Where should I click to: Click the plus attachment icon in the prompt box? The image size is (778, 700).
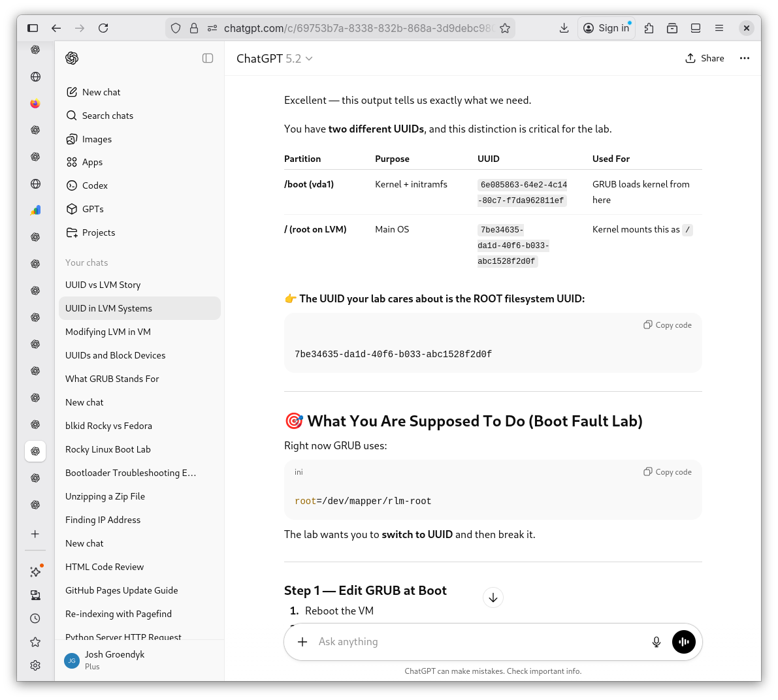click(302, 642)
